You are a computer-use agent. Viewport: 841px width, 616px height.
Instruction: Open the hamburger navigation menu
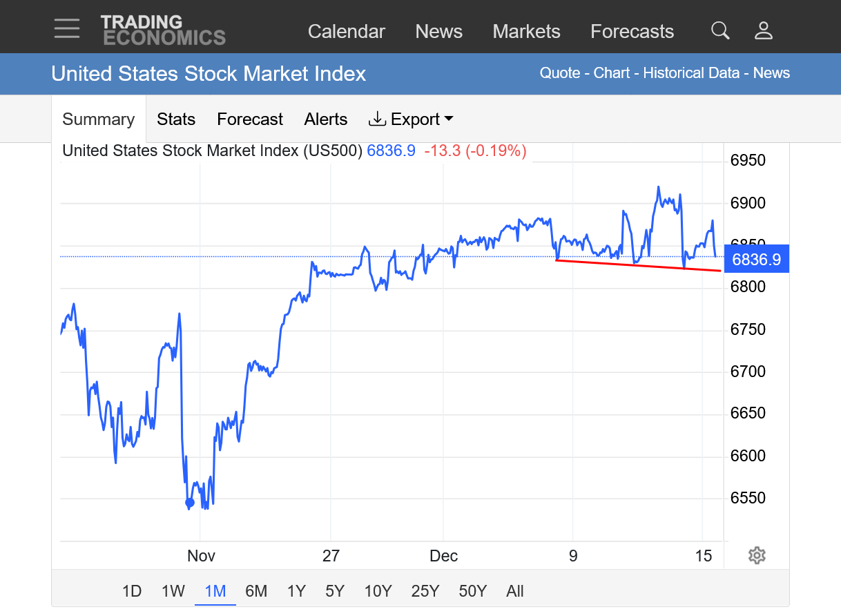(x=67, y=29)
